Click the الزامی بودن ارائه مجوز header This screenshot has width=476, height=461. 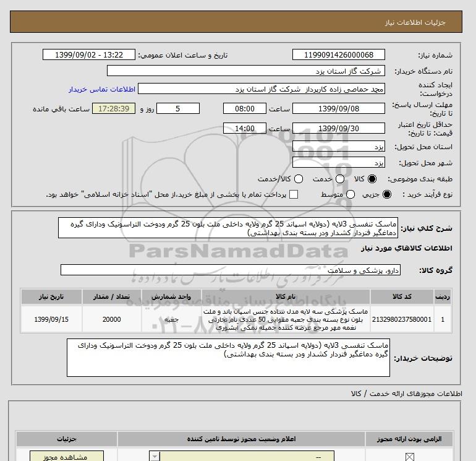point(409,439)
